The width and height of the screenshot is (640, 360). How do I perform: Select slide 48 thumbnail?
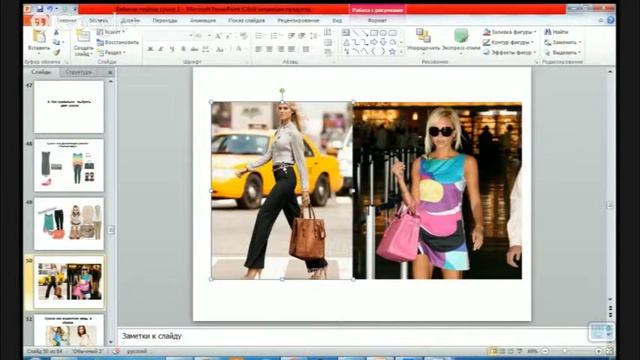(x=69, y=165)
